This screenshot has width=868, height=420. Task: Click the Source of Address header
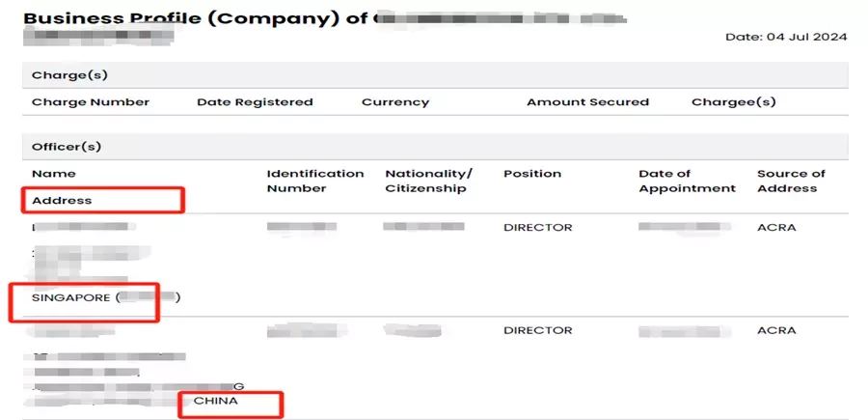click(791, 181)
